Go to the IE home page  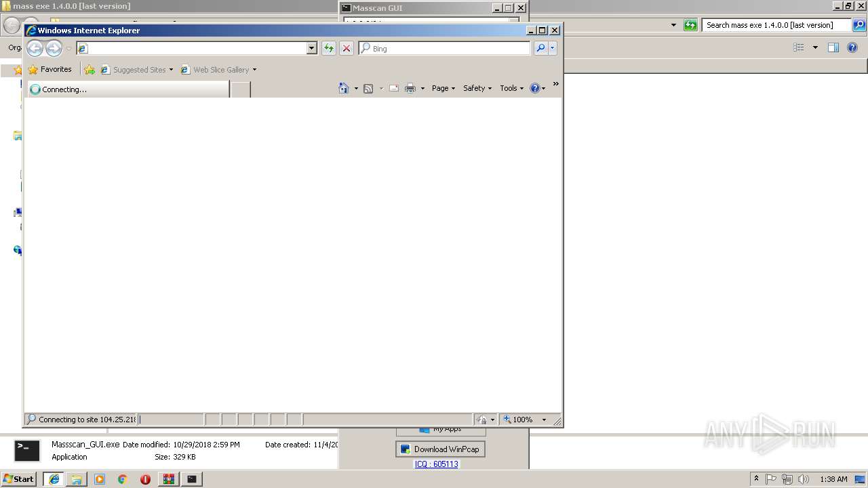(344, 88)
